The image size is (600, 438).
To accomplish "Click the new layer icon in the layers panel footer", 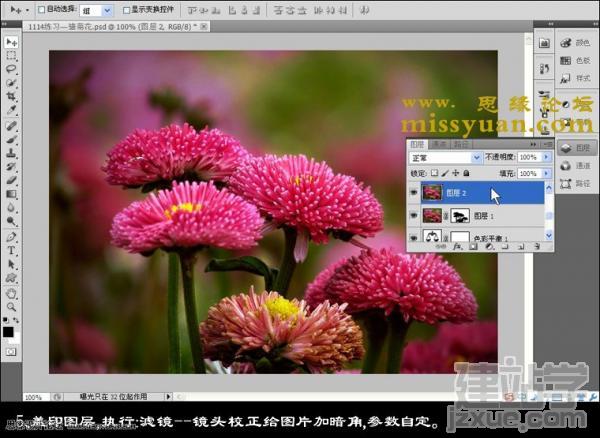I will [520, 247].
